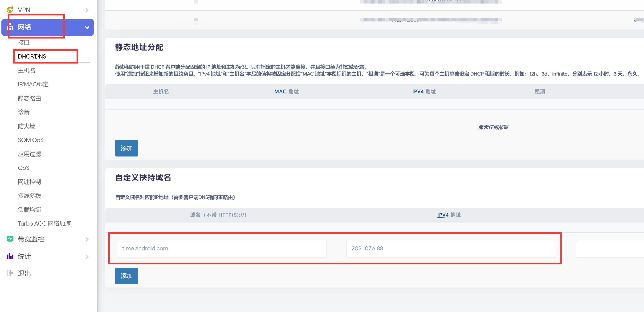Open IP/MAC绑定 settings page

pyautogui.click(x=33, y=84)
